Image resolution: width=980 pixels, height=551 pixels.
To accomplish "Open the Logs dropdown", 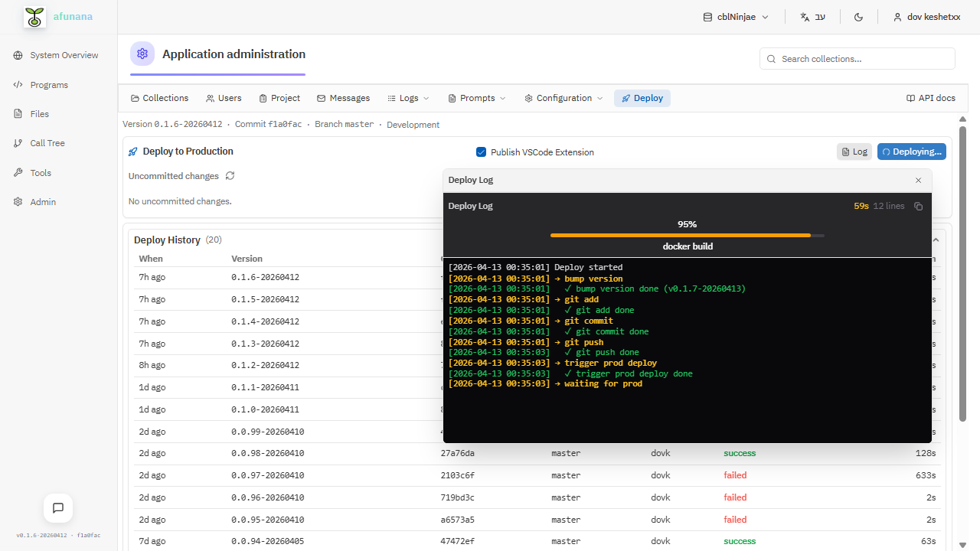I will click(x=408, y=98).
